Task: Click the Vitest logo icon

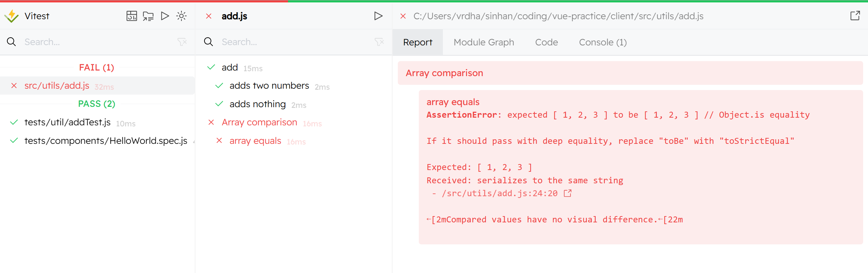Action: coord(12,16)
